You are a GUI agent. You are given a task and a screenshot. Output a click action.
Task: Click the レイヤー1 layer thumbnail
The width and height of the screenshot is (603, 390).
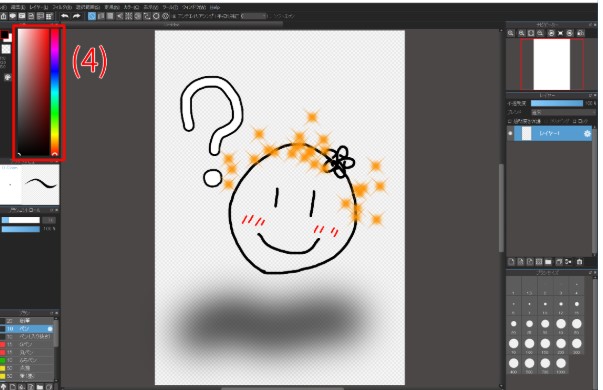pos(526,133)
